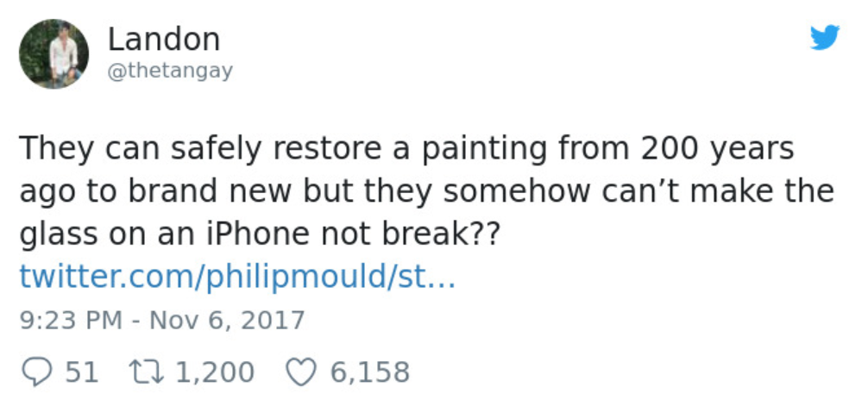Open the twitter.com/philipmould link
This screenshot has width=868, height=412.
click(x=236, y=278)
